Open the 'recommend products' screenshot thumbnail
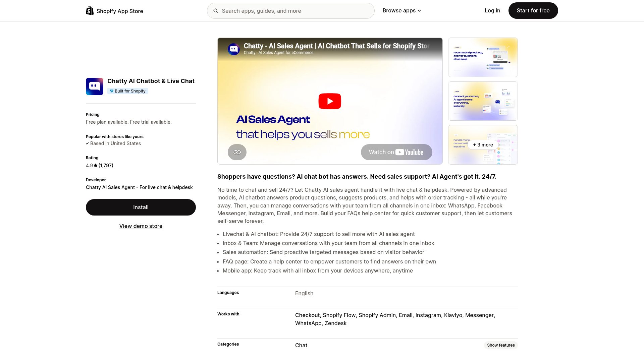This screenshot has height=362, width=644. tap(483, 57)
